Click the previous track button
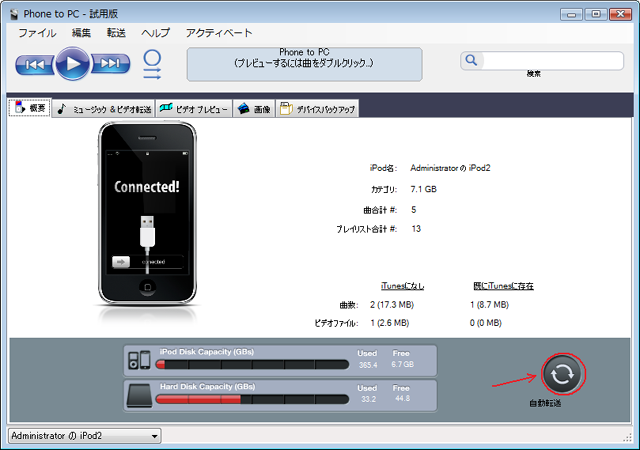The image size is (640, 450). coord(35,64)
